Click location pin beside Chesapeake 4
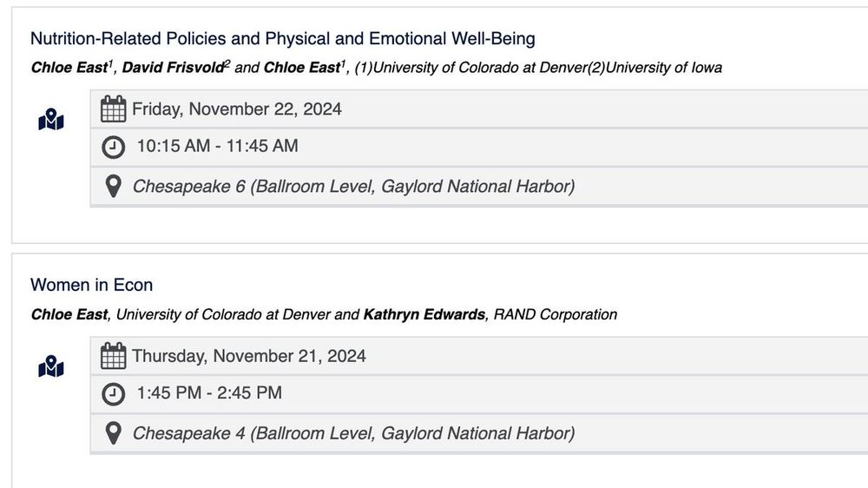Image resolution: width=868 pixels, height=488 pixels. pyautogui.click(x=113, y=433)
